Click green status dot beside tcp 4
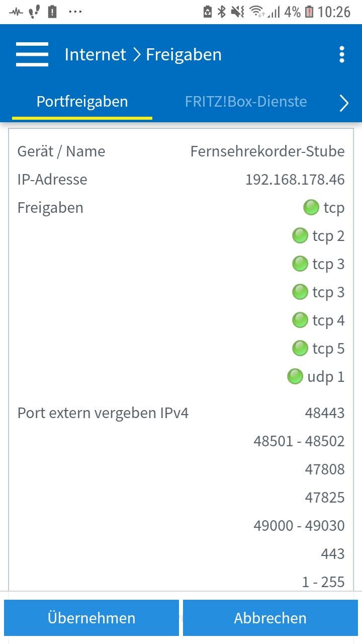The width and height of the screenshot is (362, 644). tap(300, 320)
